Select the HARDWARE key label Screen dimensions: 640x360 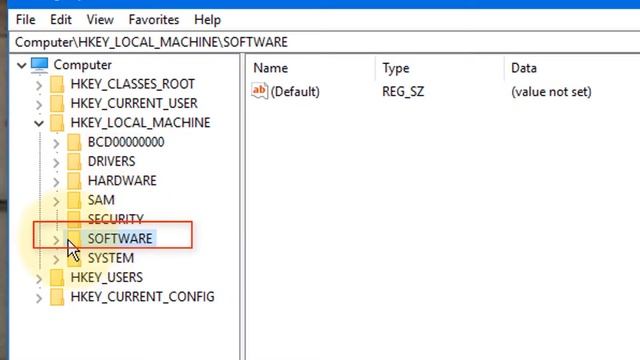(122, 180)
